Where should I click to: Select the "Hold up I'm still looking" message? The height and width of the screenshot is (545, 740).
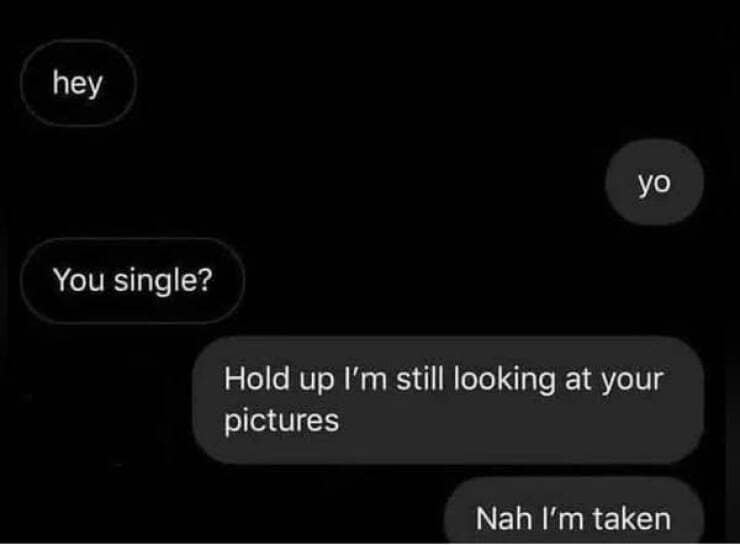[x=448, y=400]
